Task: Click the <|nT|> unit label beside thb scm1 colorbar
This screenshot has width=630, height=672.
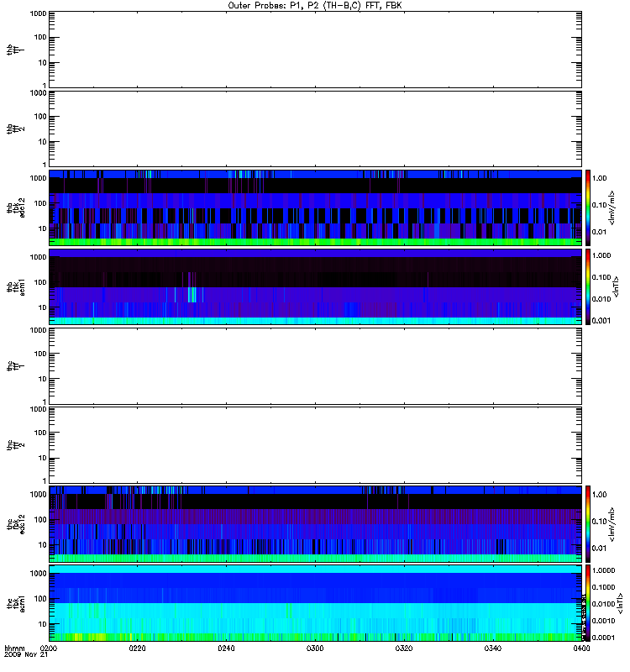Action: (616, 286)
